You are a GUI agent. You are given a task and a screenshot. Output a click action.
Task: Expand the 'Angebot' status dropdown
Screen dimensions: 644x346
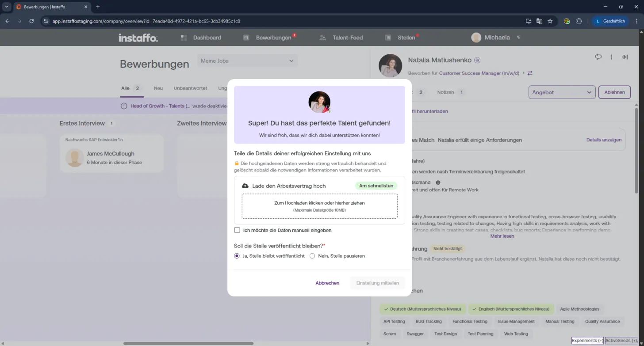[562, 92]
